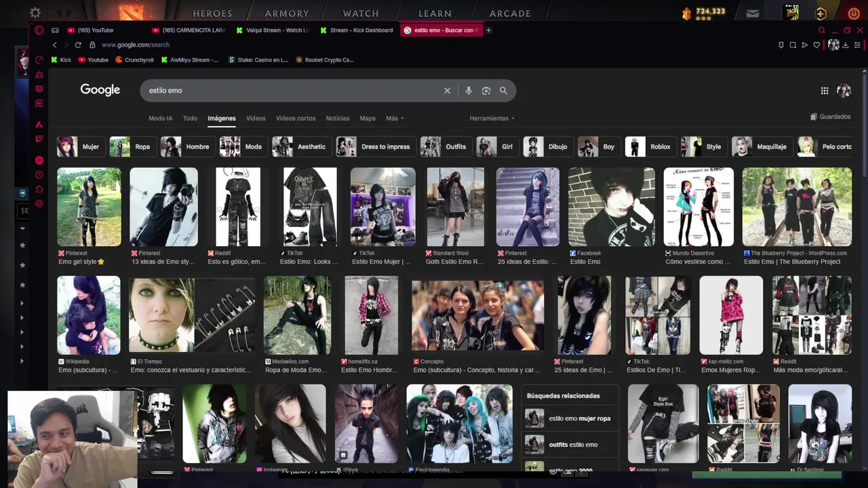868x488 pixels.
Task: Open the HEROES menu in Dota
Action: point(212,14)
